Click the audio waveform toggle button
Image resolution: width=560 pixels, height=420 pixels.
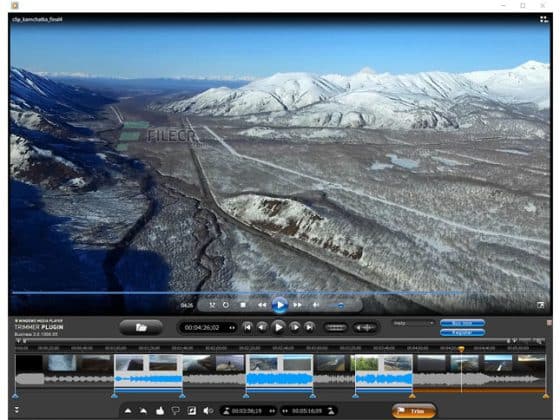pyautogui.click(x=365, y=328)
